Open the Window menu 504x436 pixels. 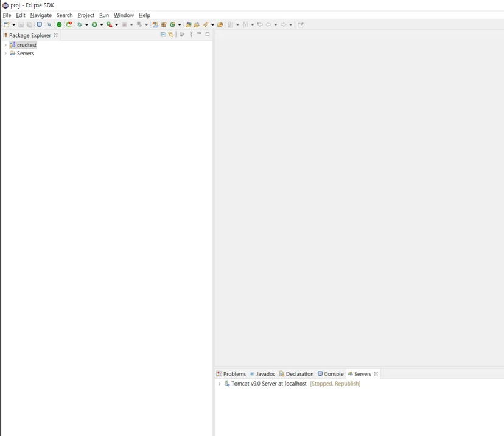click(x=124, y=15)
